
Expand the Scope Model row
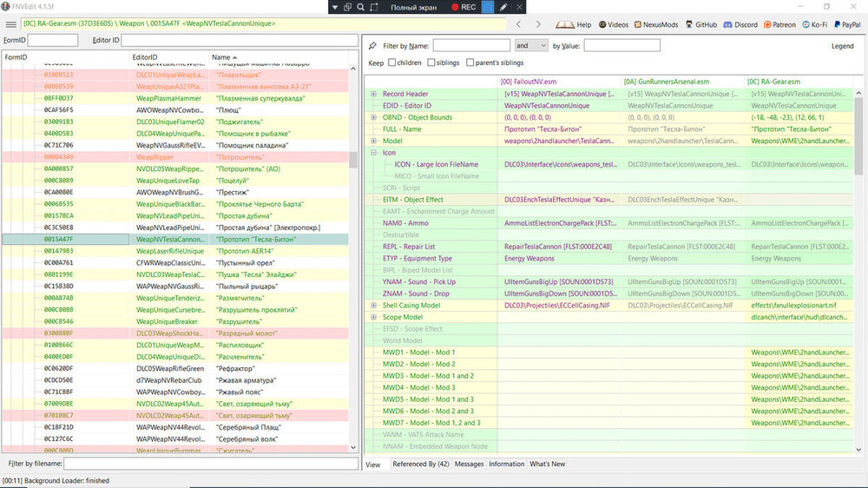(373, 318)
